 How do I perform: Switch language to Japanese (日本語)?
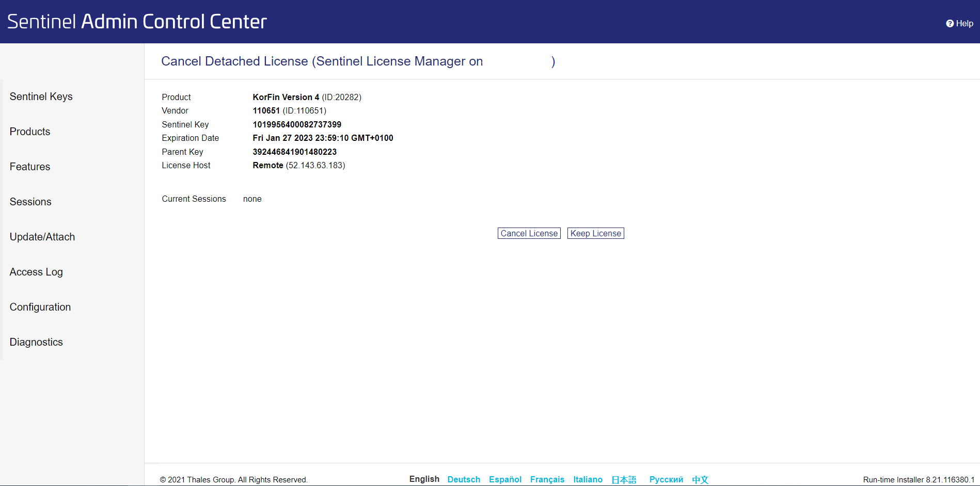[x=624, y=480]
